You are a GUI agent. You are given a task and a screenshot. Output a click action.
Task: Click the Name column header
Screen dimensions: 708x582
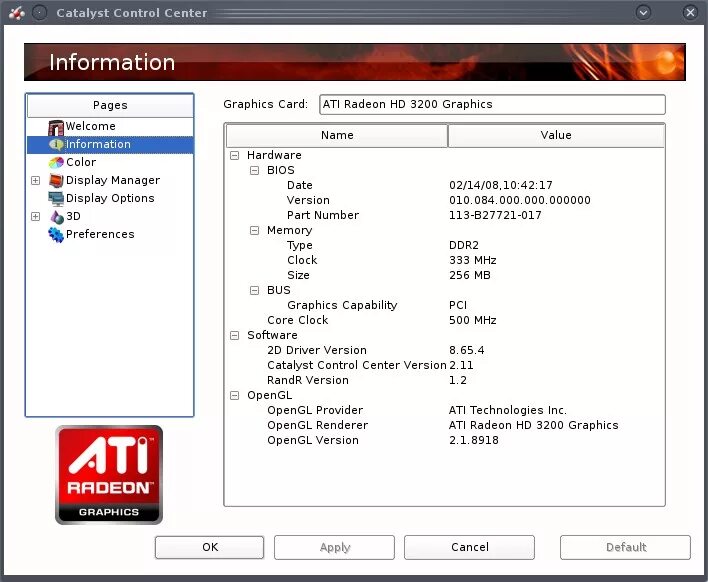click(337, 135)
